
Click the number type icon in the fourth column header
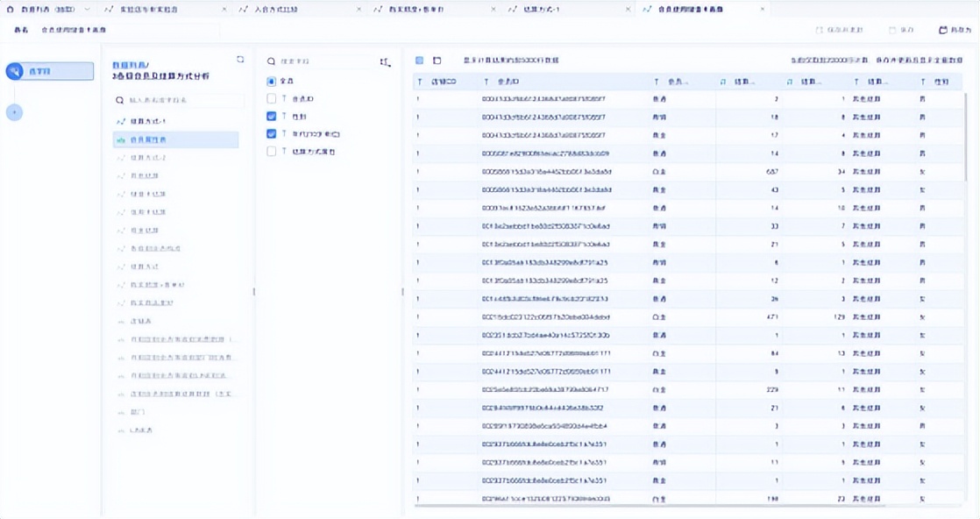723,82
